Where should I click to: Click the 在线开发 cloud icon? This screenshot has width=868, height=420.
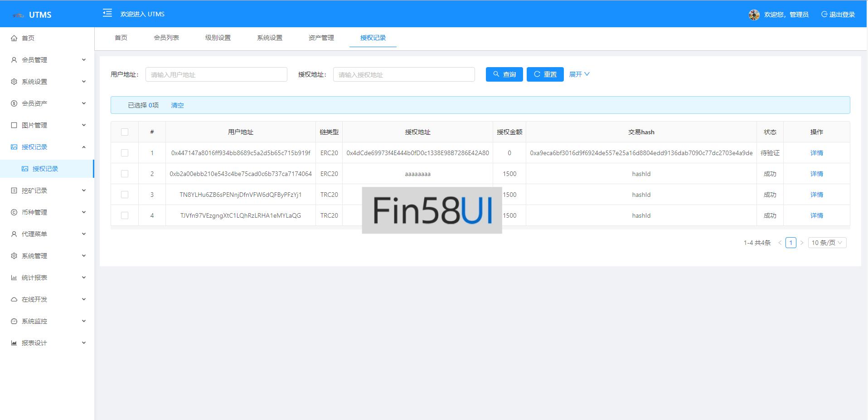point(14,299)
